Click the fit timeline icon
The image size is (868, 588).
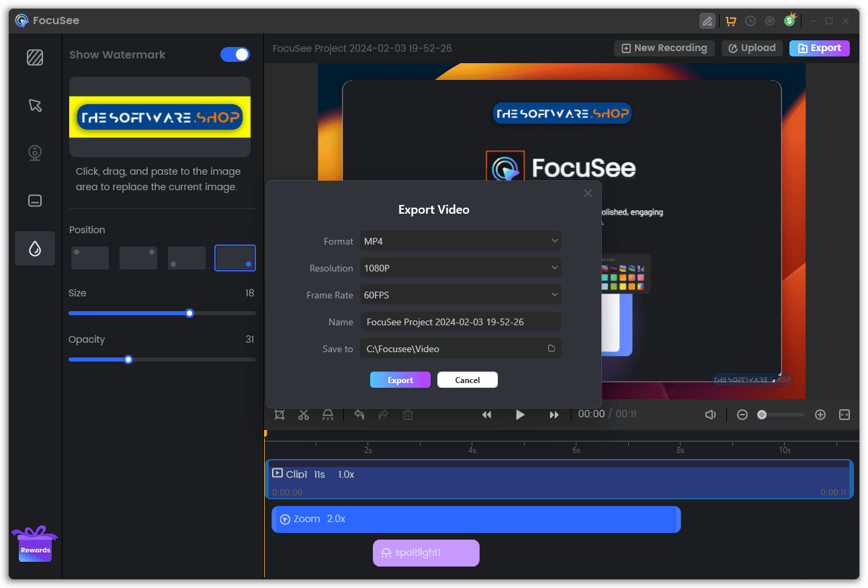(844, 415)
